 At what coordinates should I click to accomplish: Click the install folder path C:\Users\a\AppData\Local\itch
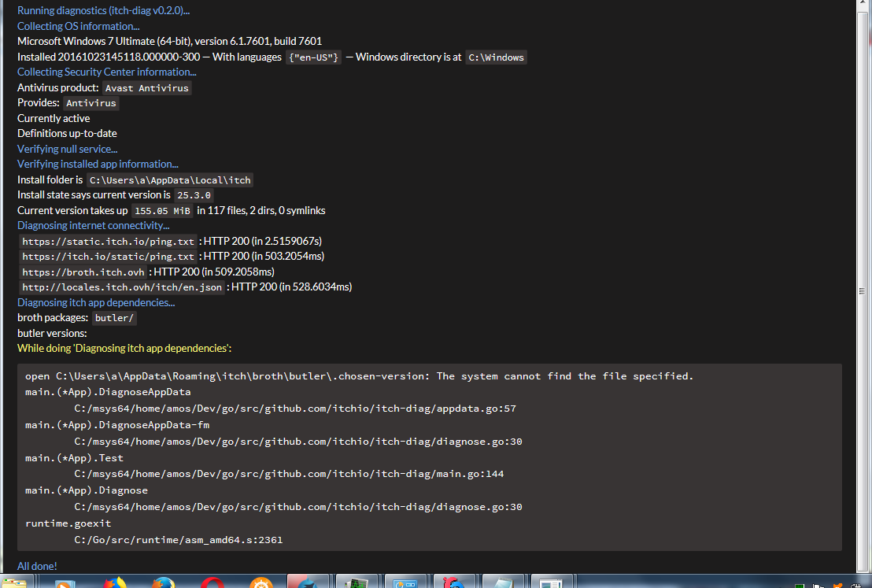[x=170, y=180]
